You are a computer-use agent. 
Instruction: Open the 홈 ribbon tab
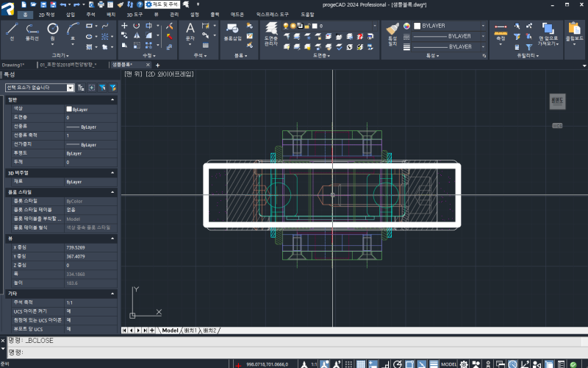(26, 15)
